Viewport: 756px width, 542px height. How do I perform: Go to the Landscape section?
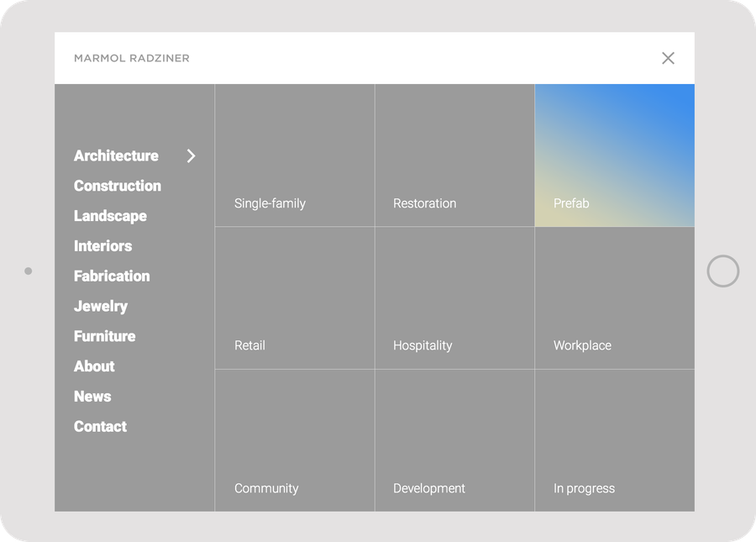pyautogui.click(x=110, y=216)
